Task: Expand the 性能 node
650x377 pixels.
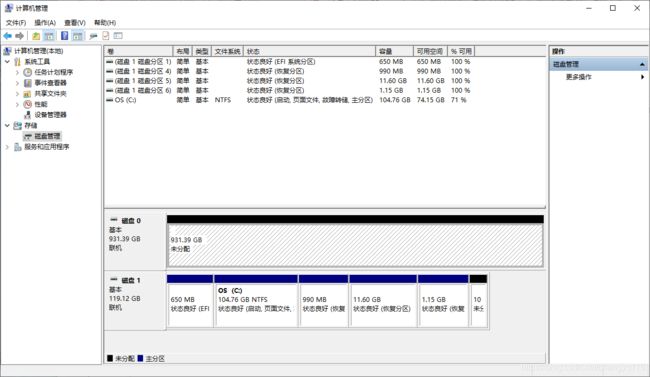Action: 17,104
